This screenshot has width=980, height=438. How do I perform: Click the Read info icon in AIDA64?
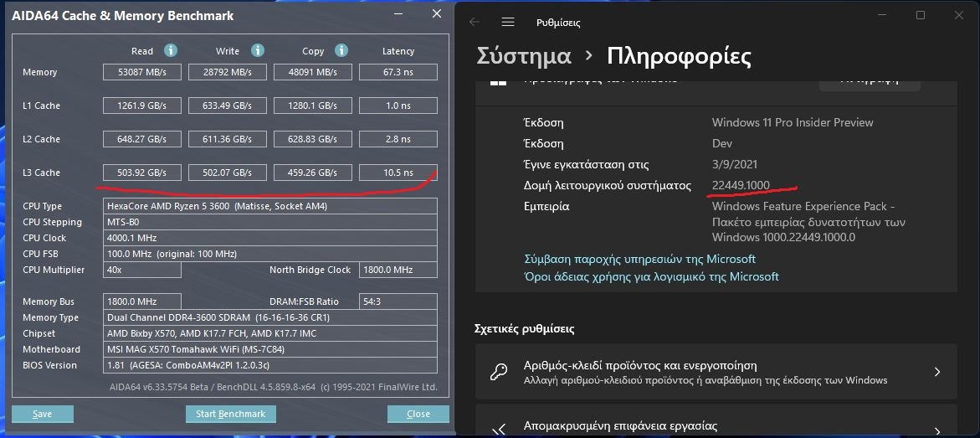[x=171, y=51]
